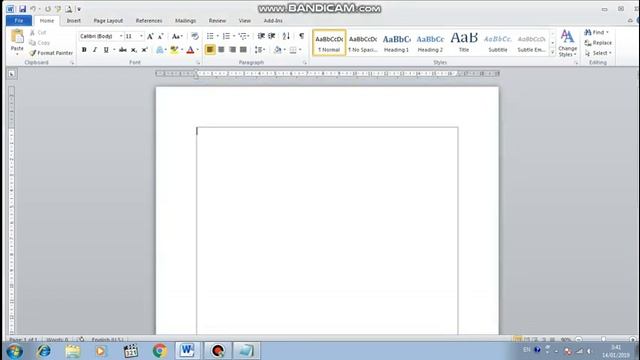
Task: Open the File tab
Action: [19, 20]
